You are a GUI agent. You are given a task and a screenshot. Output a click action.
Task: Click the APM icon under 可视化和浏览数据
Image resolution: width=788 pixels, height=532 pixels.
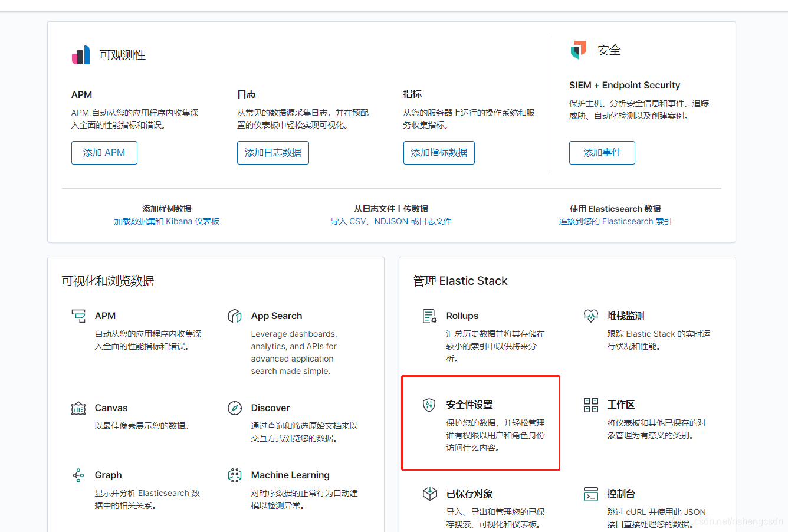pyautogui.click(x=78, y=316)
